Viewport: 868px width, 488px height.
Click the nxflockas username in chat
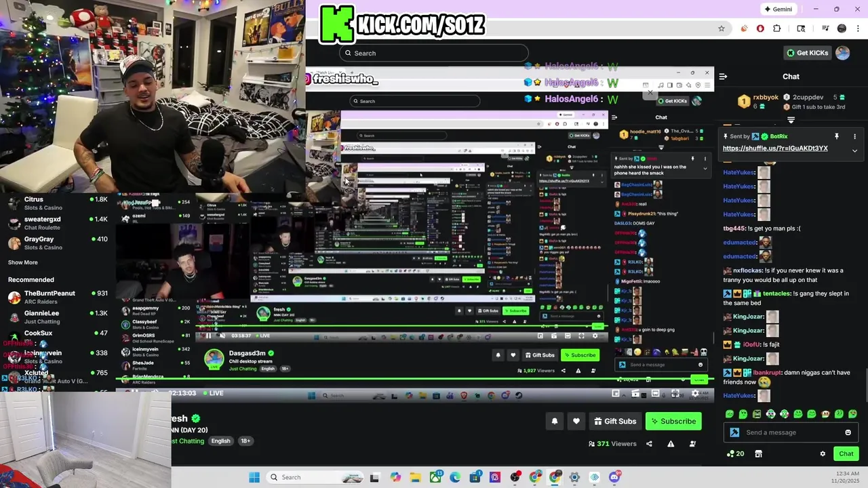point(748,270)
